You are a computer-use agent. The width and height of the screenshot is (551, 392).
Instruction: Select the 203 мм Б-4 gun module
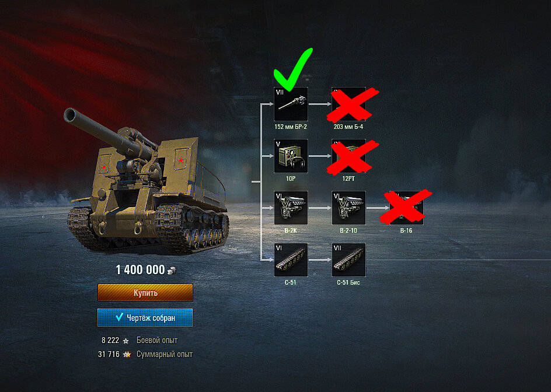[348, 104]
